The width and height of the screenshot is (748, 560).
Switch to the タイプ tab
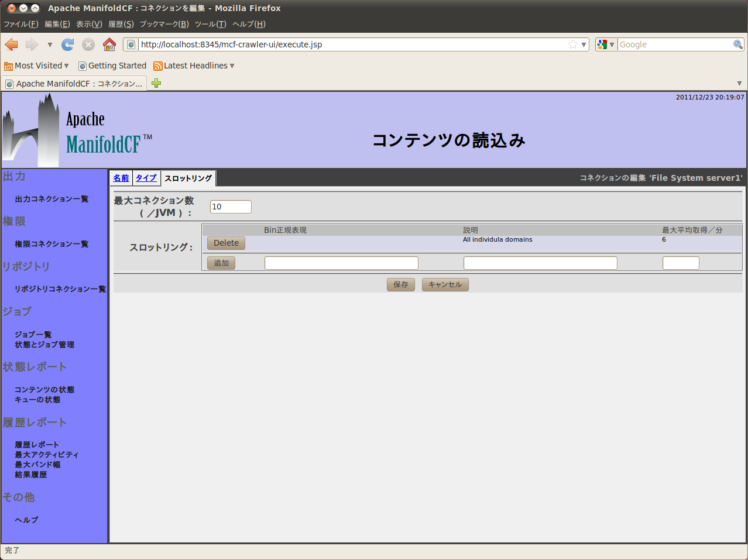(146, 178)
